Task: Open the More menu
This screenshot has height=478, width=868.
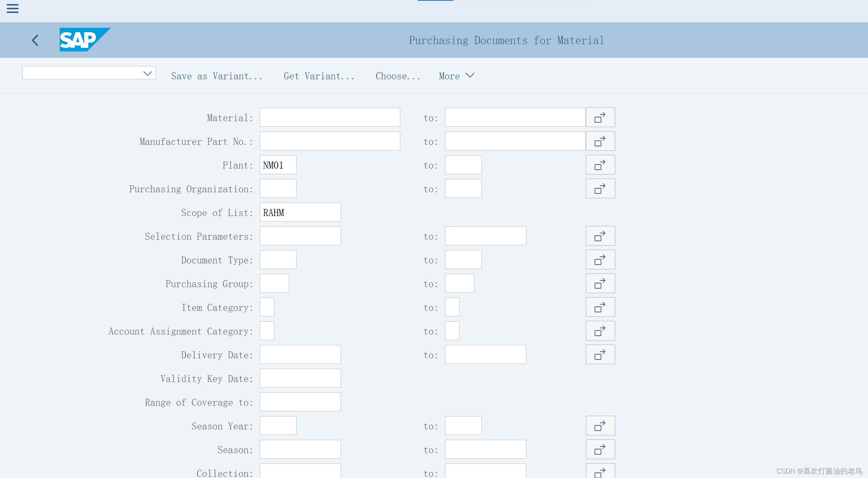Action: coord(456,76)
